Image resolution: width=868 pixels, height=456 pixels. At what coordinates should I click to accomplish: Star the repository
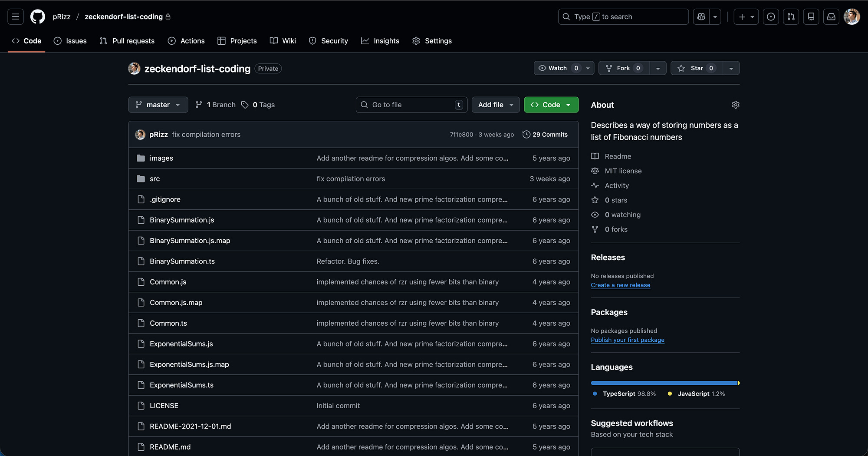click(x=697, y=68)
